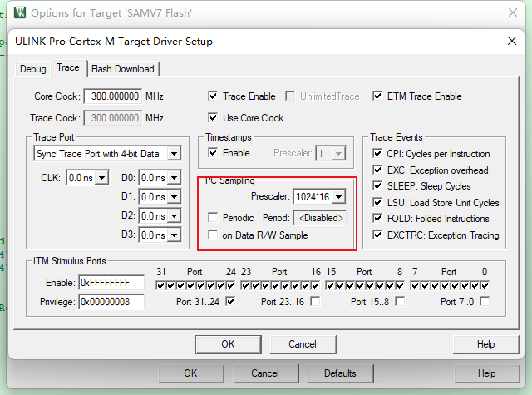Image resolution: width=532 pixels, height=395 pixels.
Task: Close the ULINK Pro Target Driver Setup dialog
Action: pyautogui.click(x=511, y=41)
